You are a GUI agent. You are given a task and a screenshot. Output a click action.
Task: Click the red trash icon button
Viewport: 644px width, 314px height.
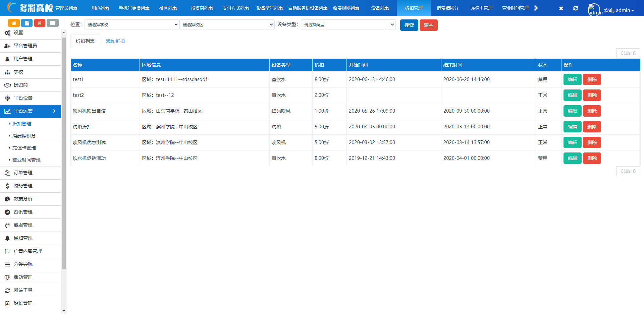[x=40, y=23]
